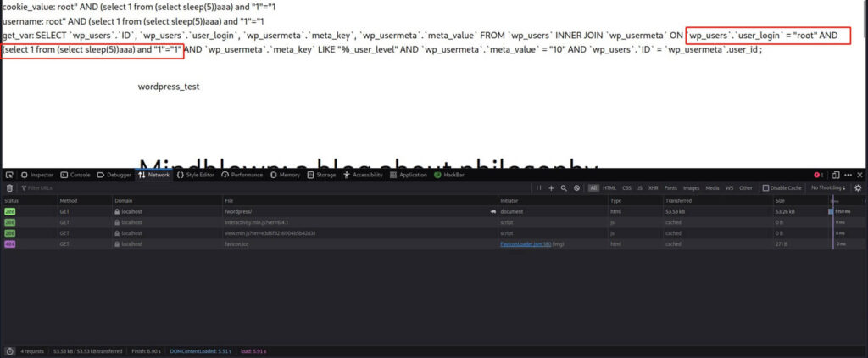The width and height of the screenshot is (868, 358).
Task: Click the DOMContentLoaded timing text
Action: (200, 351)
